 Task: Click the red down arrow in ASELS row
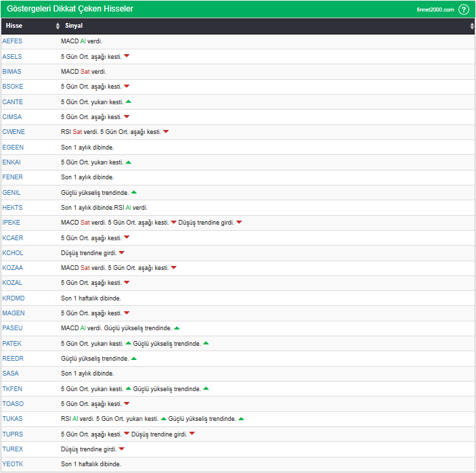pyautogui.click(x=127, y=56)
